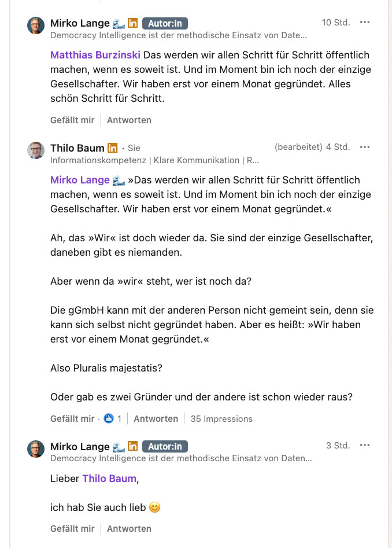Click LinkedIn badge next to first Mirko Lange
392x548 pixels.
(x=133, y=23)
